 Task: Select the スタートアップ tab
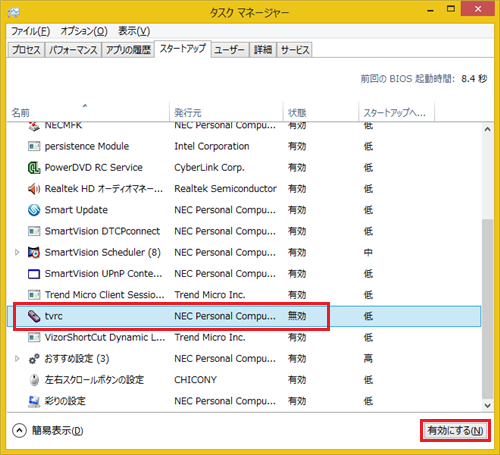point(183,49)
